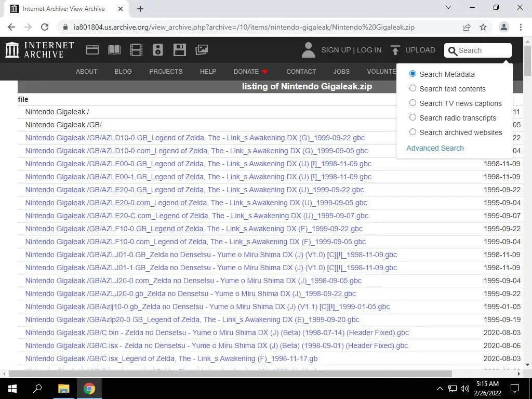Show hidden tray icons chevron

[x=440, y=389]
